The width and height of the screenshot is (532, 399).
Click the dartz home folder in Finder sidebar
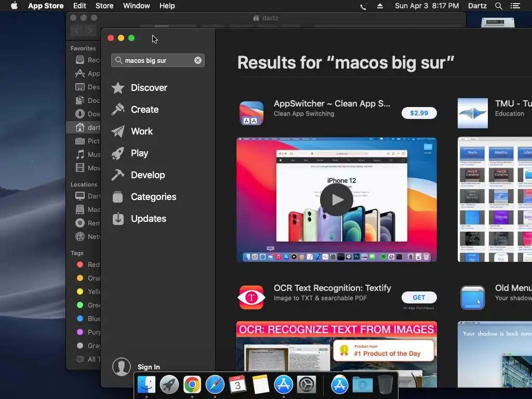pyautogui.click(x=84, y=127)
